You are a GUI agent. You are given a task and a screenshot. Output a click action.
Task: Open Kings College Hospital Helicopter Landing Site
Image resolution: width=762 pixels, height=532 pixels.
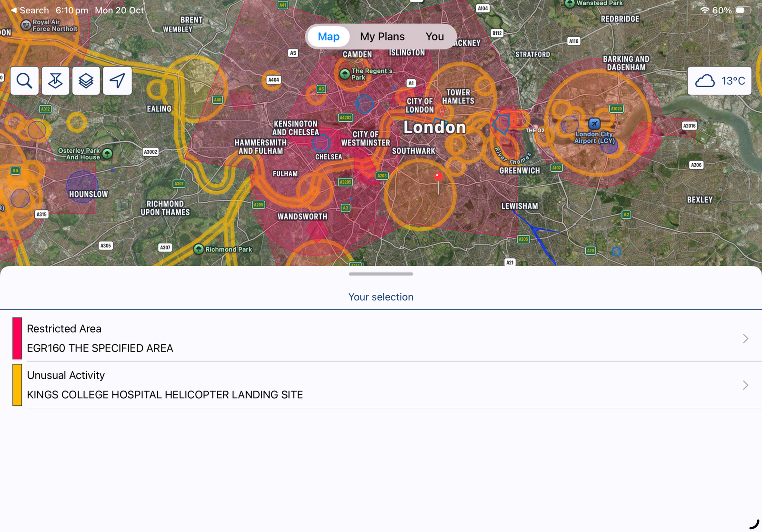pyautogui.click(x=165, y=395)
